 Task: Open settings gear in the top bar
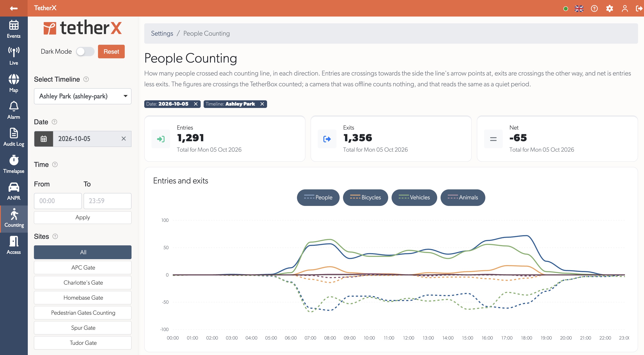click(609, 8)
